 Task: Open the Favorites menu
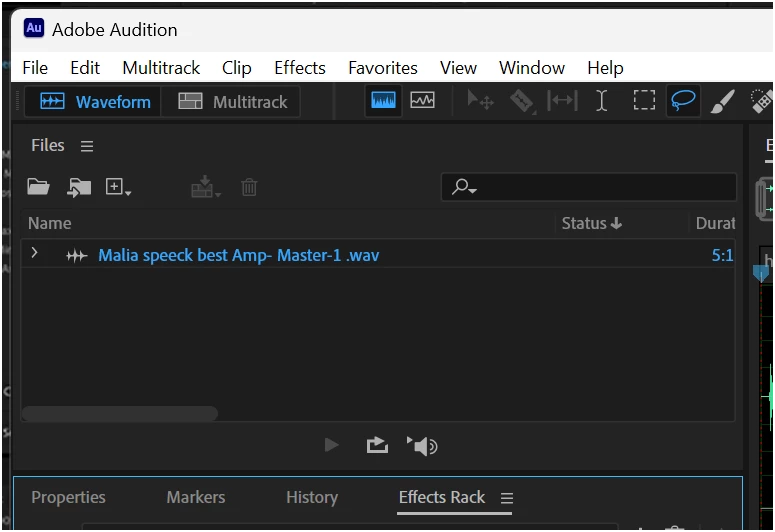(383, 68)
